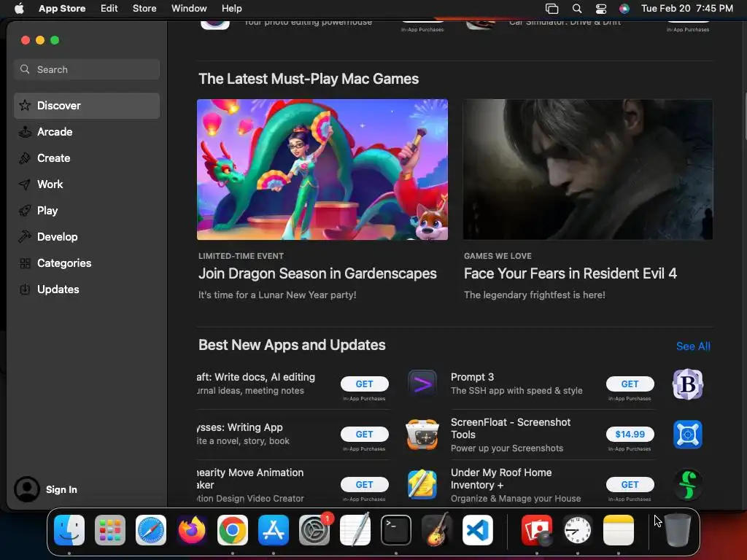This screenshot has height=560, width=747.
Task: Browse the Categories section
Action: (87, 262)
